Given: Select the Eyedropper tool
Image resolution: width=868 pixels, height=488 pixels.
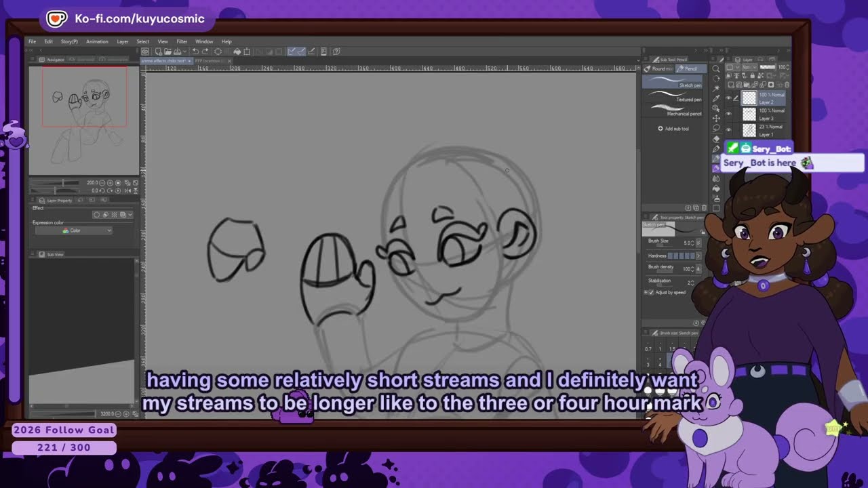Looking at the screenshot, I should coord(716,98).
